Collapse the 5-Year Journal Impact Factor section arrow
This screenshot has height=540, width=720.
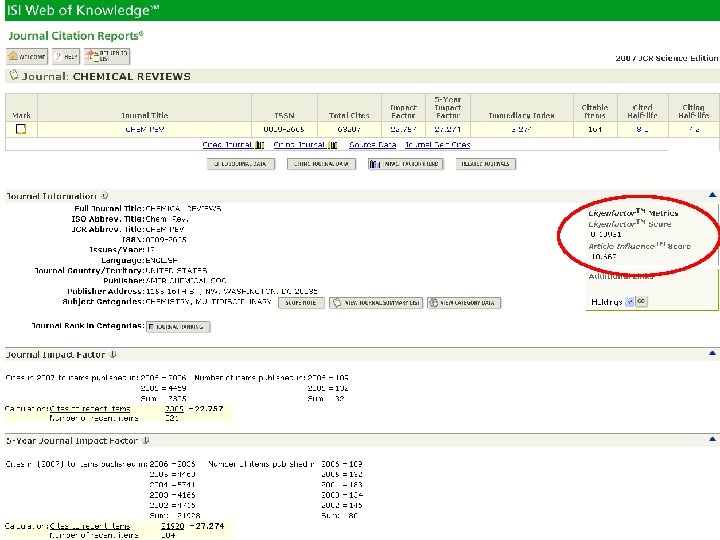click(712, 439)
